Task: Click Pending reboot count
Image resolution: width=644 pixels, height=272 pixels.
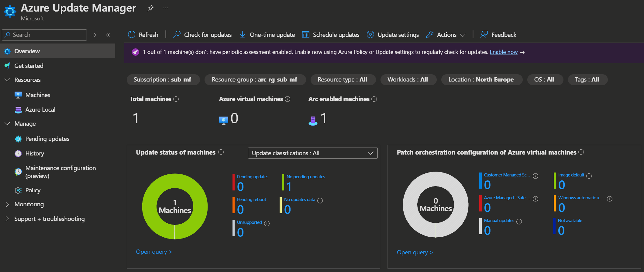Action: click(240, 209)
